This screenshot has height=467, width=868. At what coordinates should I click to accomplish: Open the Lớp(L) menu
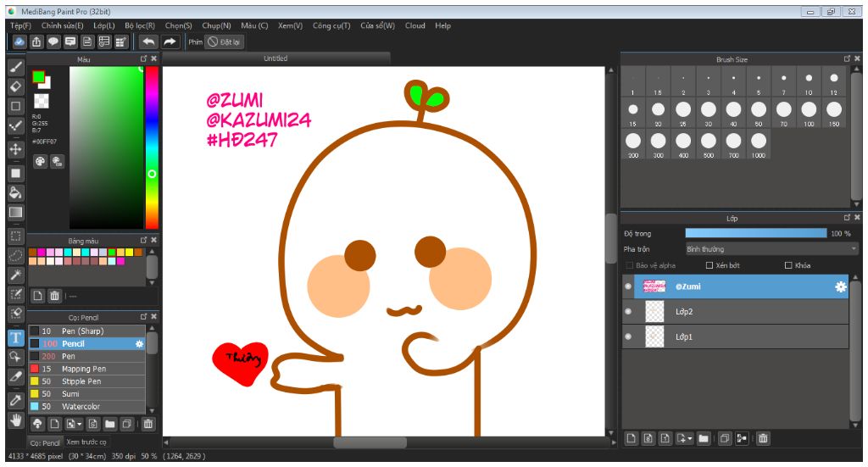click(104, 25)
